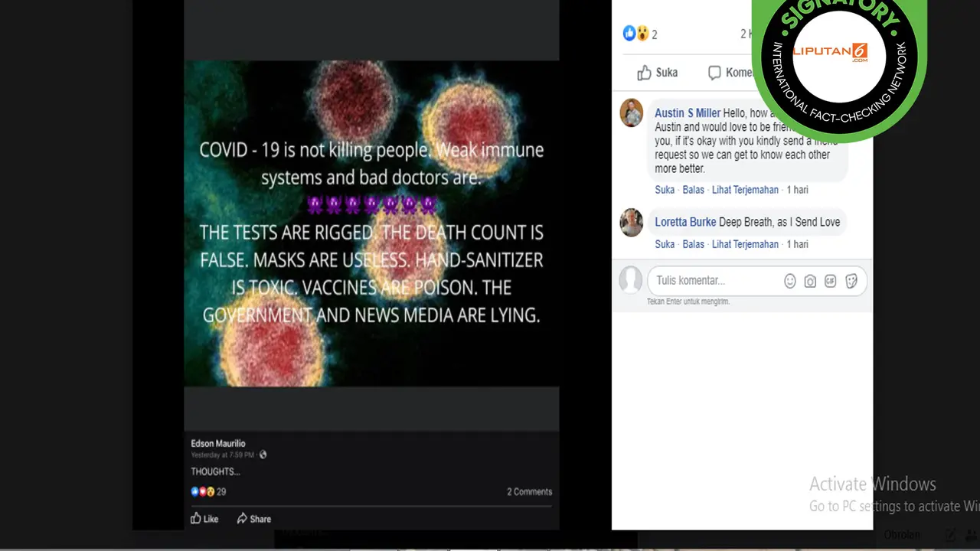Click the Suka thumbs-up button
The image size is (980, 551).
pos(658,73)
